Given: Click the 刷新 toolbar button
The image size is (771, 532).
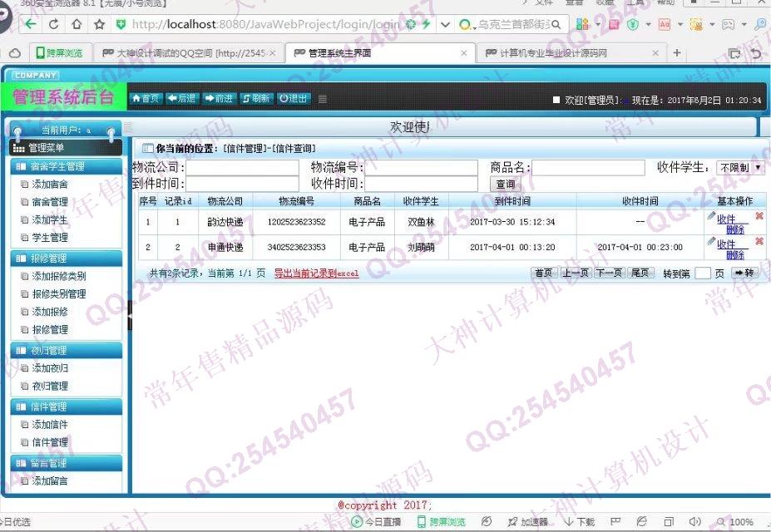Looking at the screenshot, I should point(256,99).
